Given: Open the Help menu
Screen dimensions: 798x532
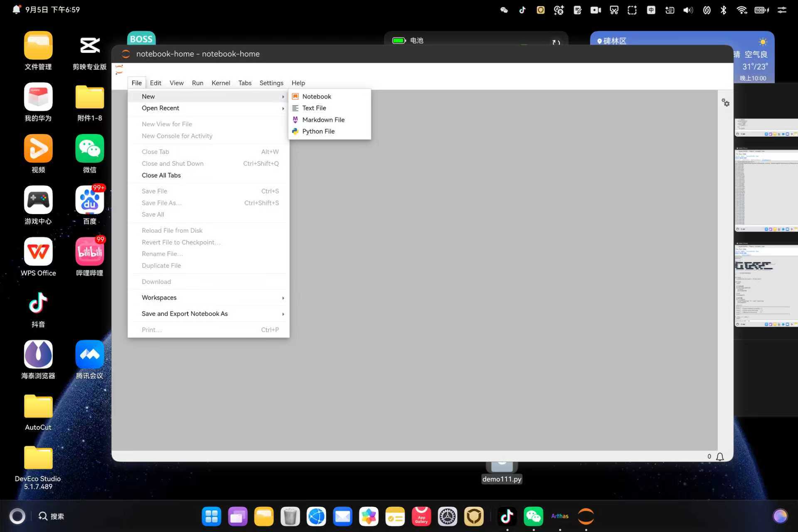Looking at the screenshot, I should click(298, 83).
